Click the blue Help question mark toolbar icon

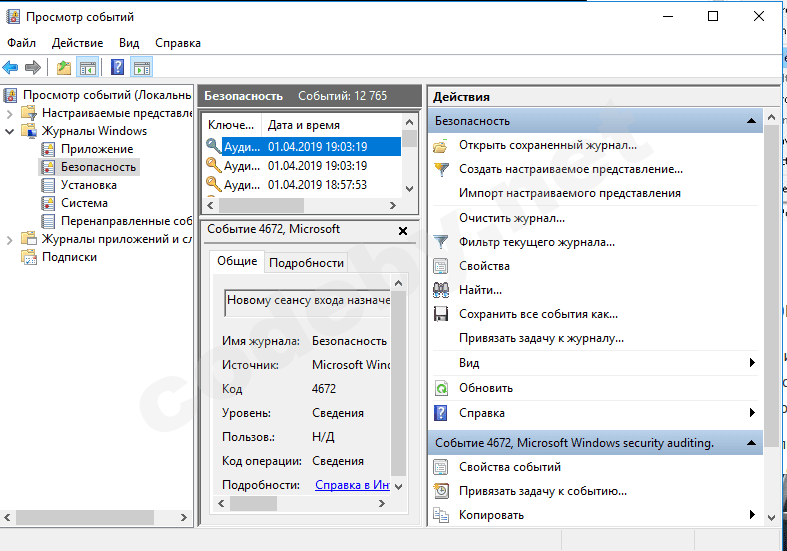coord(117,67)
